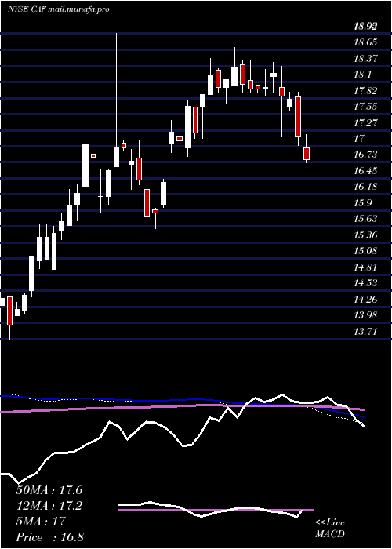Screen dimensions: 392x549
Task: Click the 50MA : 17.6 readout
Action: pyautogui.click(x=49, y=490)
